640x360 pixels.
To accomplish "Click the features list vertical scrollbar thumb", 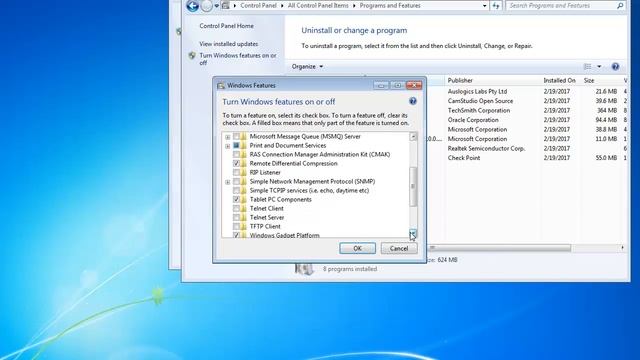I will click(x=413, y=187).
